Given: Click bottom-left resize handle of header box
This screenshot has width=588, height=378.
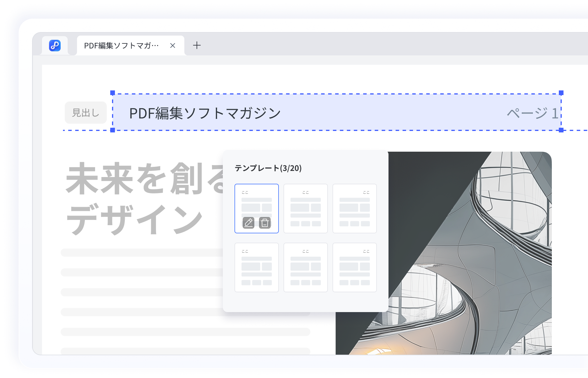Looking at the screenshot, I should 113,130.
